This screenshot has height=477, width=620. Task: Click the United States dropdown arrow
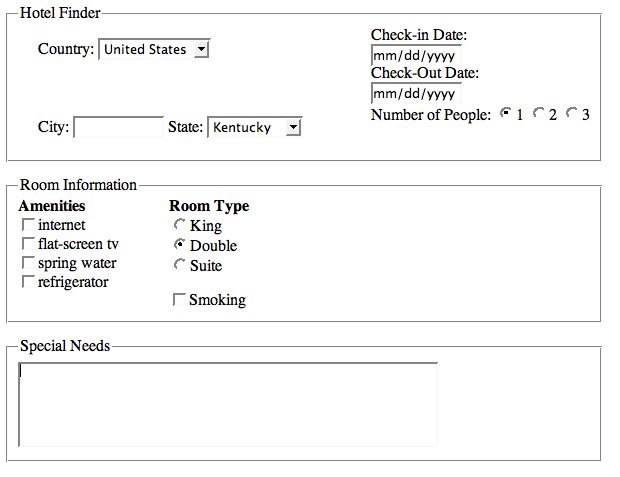[201, 49]
